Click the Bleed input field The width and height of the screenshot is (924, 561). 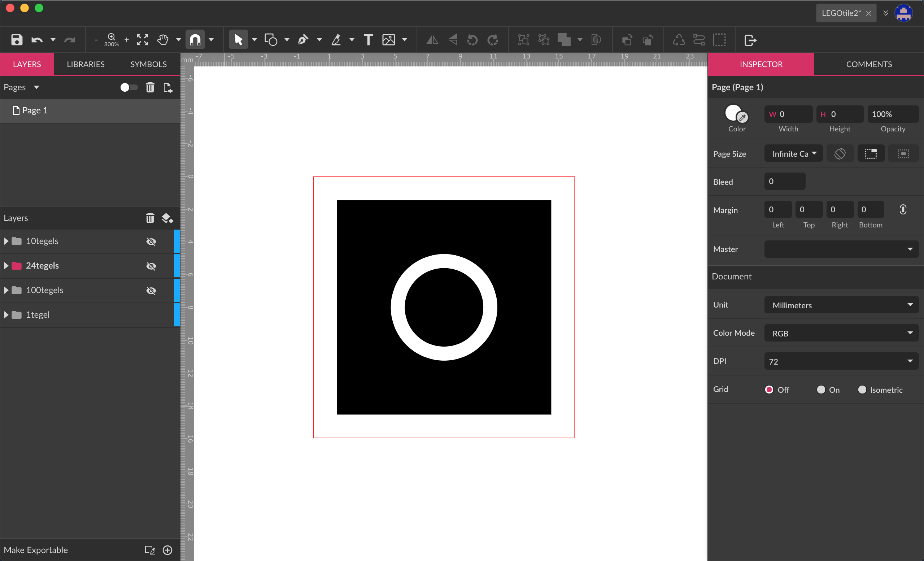(785, 182)
